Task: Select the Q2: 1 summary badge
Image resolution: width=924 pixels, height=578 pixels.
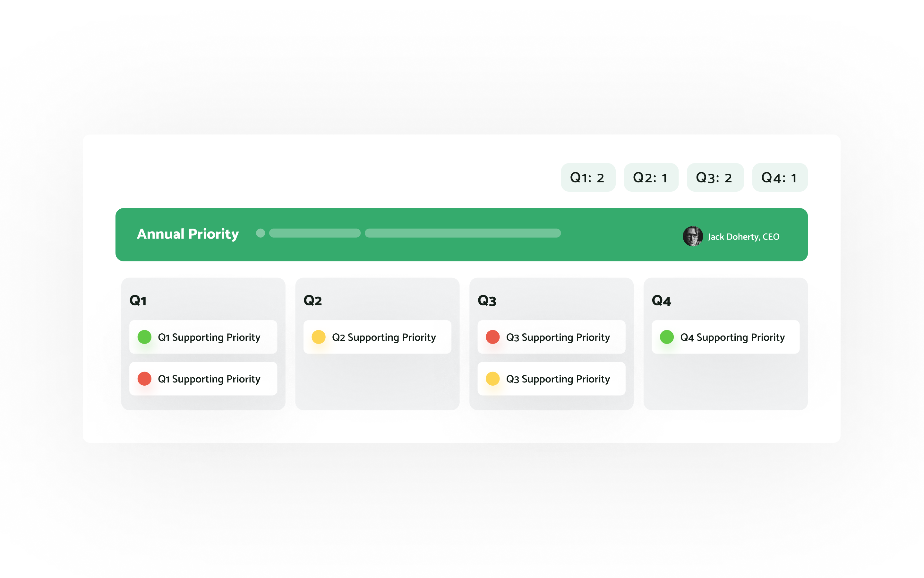Action: click(x=651, y=177)
